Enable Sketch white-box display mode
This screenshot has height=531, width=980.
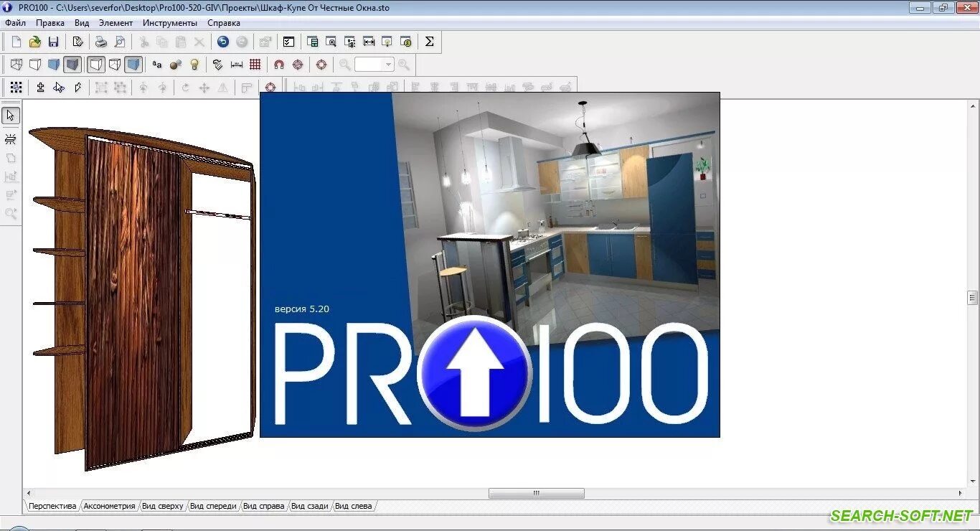(34, 65)
